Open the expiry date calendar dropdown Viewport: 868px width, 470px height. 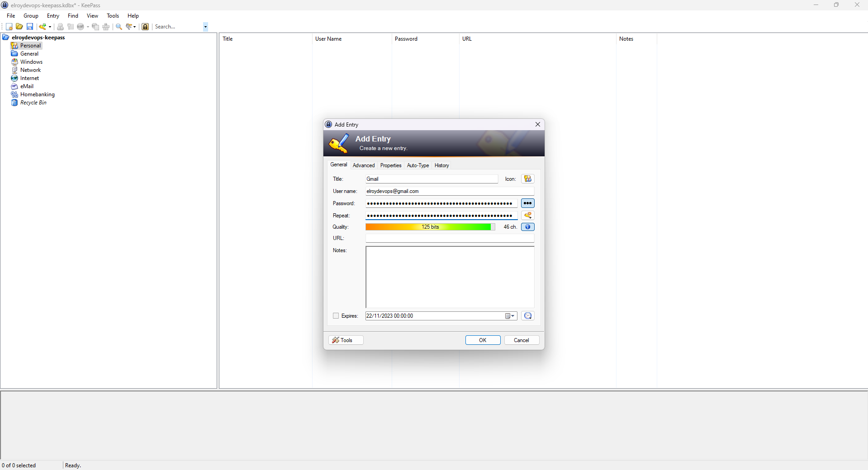[510, 316]
